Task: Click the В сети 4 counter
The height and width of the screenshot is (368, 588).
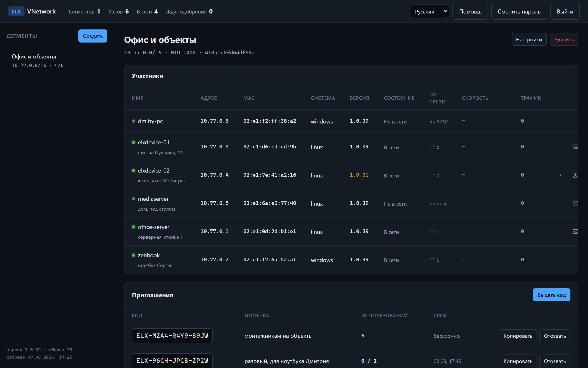Action: (147, 11)
